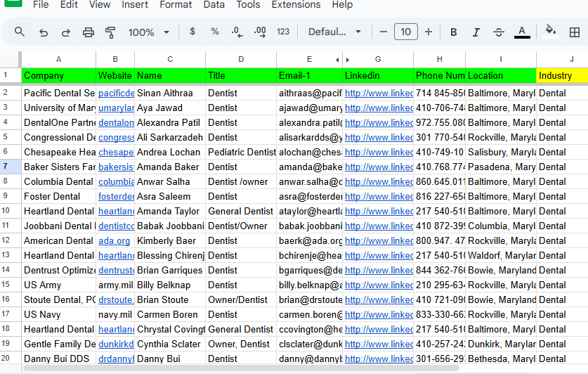
Task: Select the cell Stoute Dental, PC
Action: pos(58,299)
